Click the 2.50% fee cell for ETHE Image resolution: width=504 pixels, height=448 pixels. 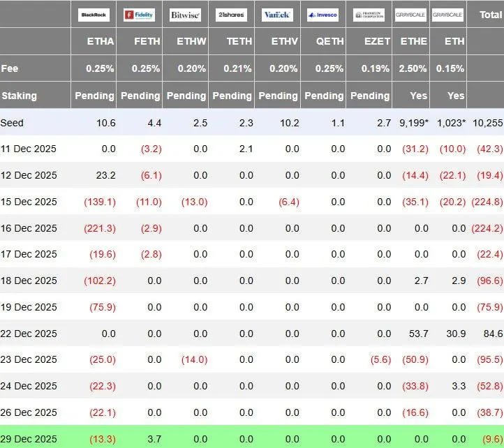413,68
